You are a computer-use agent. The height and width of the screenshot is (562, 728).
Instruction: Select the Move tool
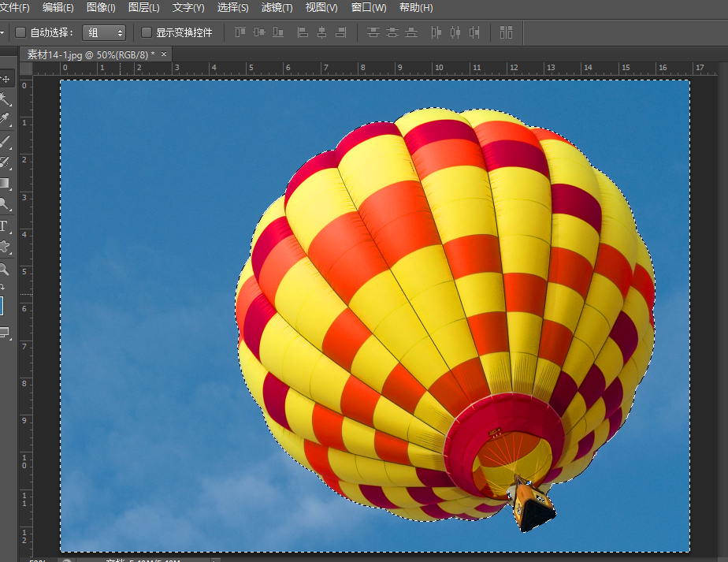tap(6, 79)
